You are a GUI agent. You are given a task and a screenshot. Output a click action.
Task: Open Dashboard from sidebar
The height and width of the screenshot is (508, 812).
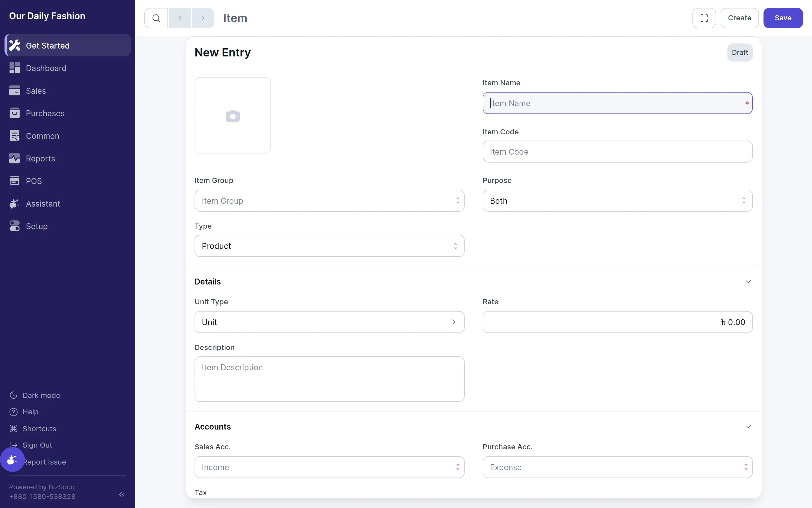click(68, 68)
